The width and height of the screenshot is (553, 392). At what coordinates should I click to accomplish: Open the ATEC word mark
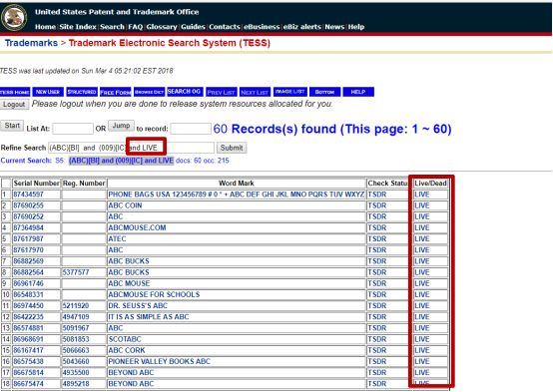117,239
